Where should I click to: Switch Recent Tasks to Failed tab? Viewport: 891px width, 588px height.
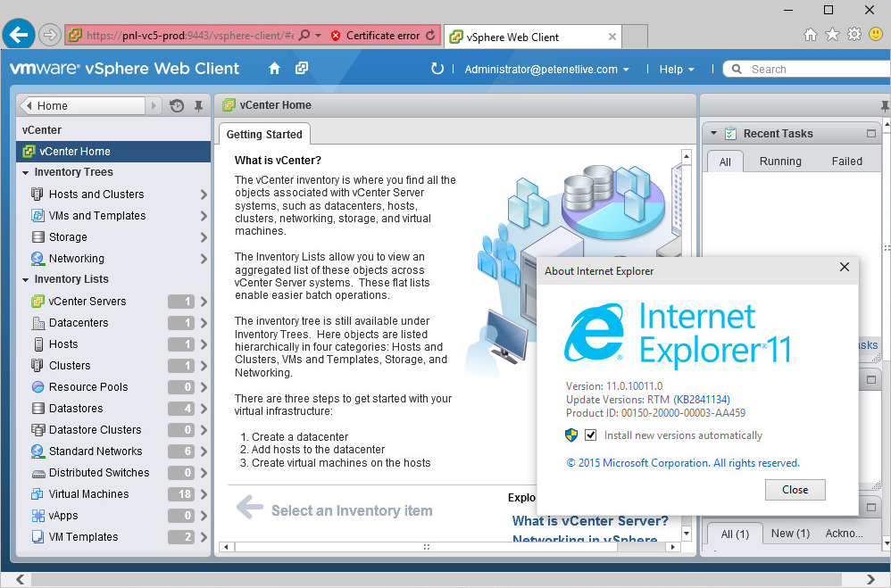pyautogui.click(x=846, y=161)
